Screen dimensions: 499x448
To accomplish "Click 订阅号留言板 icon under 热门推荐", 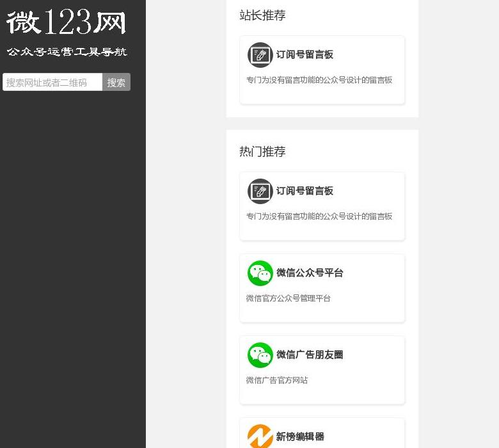I will tap(260, 191).
